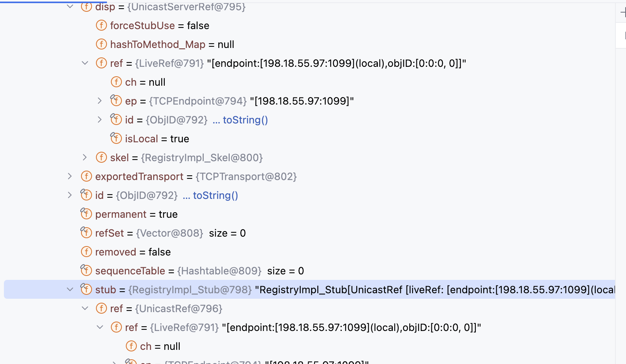626x364 pixels.
Task: Click the toString() link for ObjID@792 under ref
Action: click(x=245, y=120)
